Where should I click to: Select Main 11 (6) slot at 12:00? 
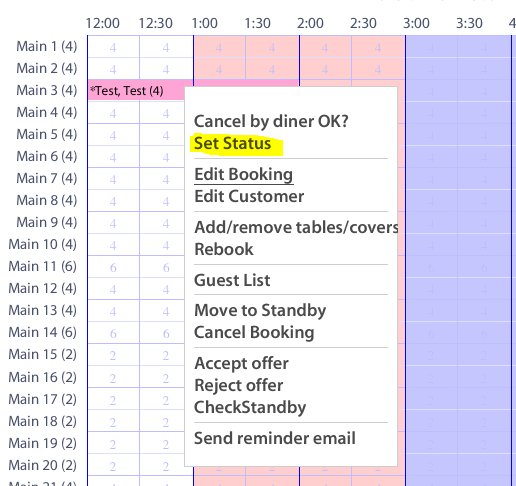tap(113, 267)
